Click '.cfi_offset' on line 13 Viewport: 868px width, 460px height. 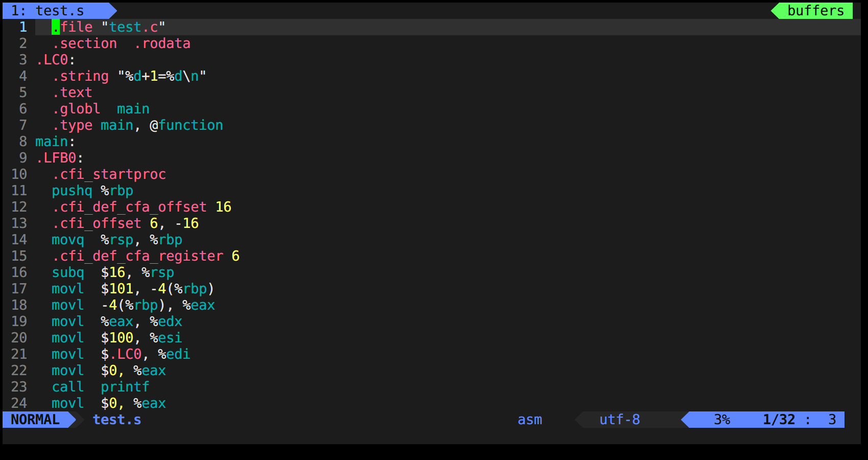point(97,223)
